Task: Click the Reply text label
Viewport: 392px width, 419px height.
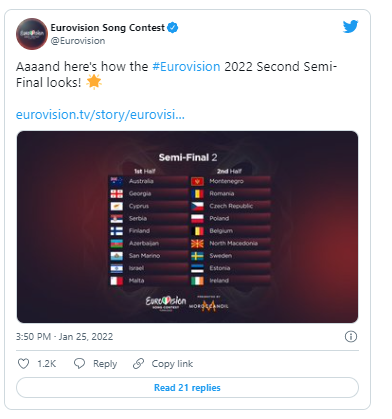Action: point(105,364)
